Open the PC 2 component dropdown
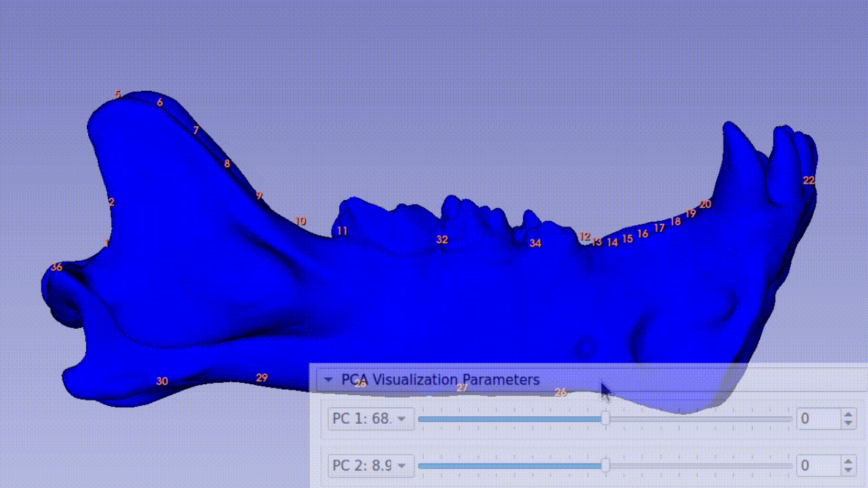The image size is (868, 488). [x=370, y=466]
